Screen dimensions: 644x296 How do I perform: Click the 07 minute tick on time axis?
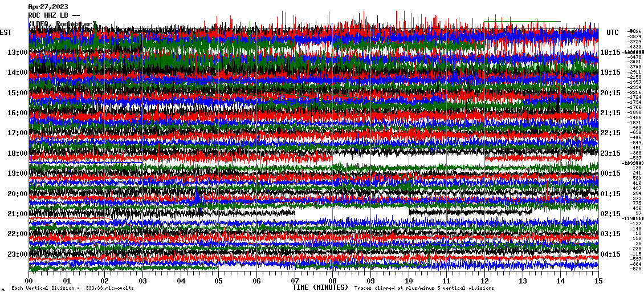[295, 281]
